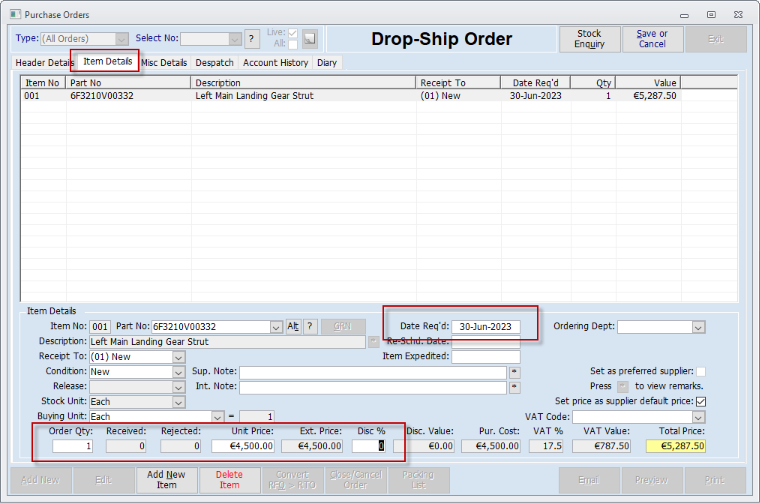Toggle the Live checkbox

tap(293, 33)
